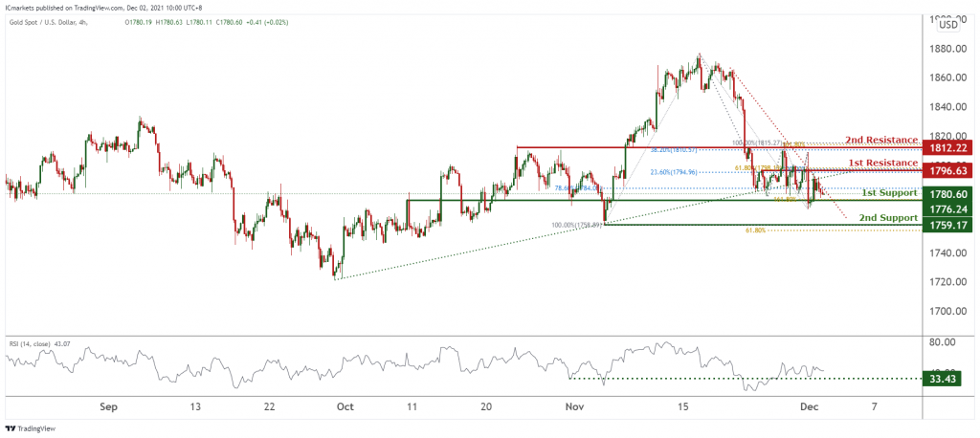Click the 1st Resistance text label

click(883, 163)
